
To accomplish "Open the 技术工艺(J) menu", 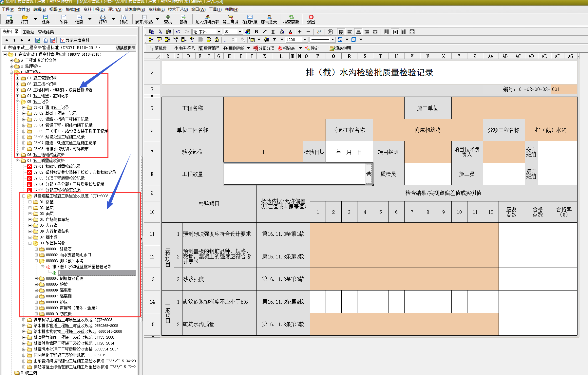I will [x=178, y=9].
